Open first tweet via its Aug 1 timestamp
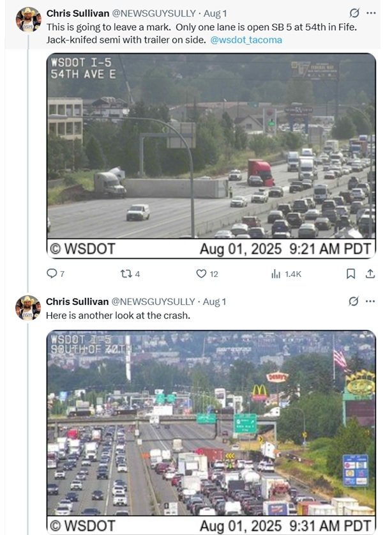The height and width of the screenshot is (535, 392). [215, 13]
